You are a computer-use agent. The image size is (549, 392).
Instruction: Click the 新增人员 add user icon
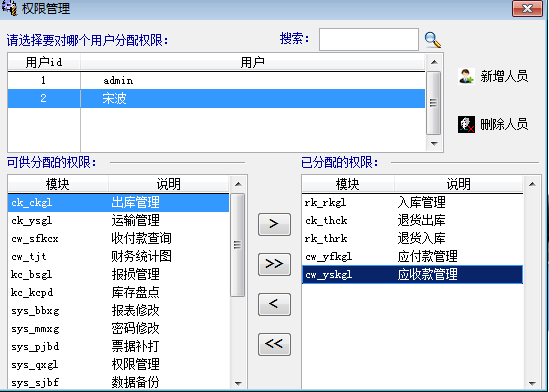(x=466, y=76)
